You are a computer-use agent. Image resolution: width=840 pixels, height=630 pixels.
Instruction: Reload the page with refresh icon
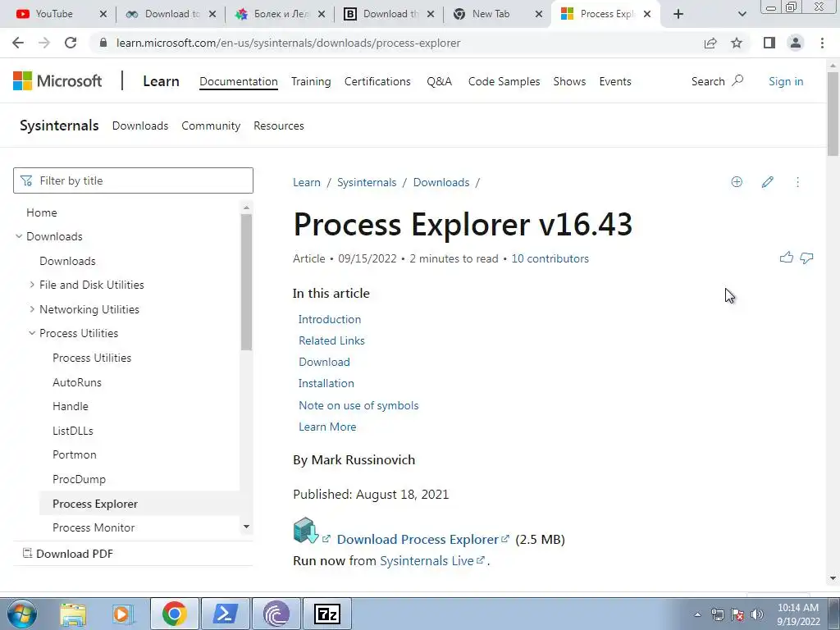(x=71, y=43)
